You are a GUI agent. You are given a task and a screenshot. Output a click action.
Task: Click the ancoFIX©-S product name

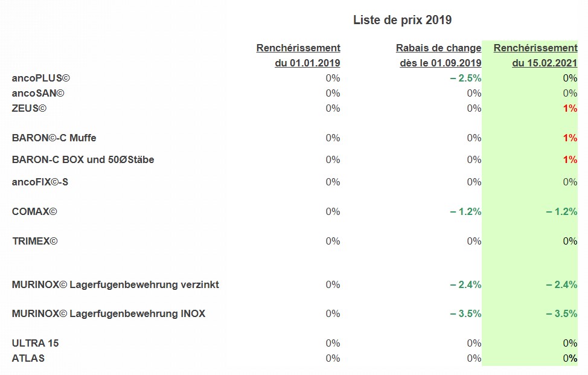[40, 182]
